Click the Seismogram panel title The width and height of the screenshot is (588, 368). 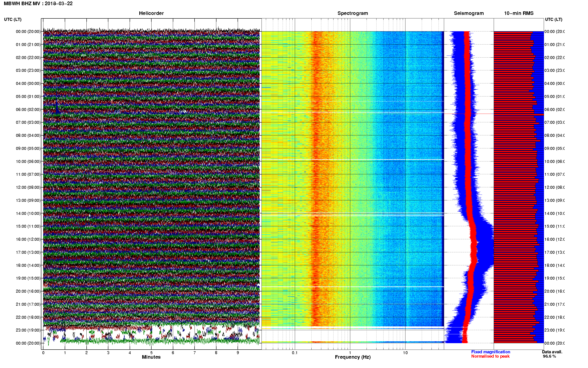(469, 13)
